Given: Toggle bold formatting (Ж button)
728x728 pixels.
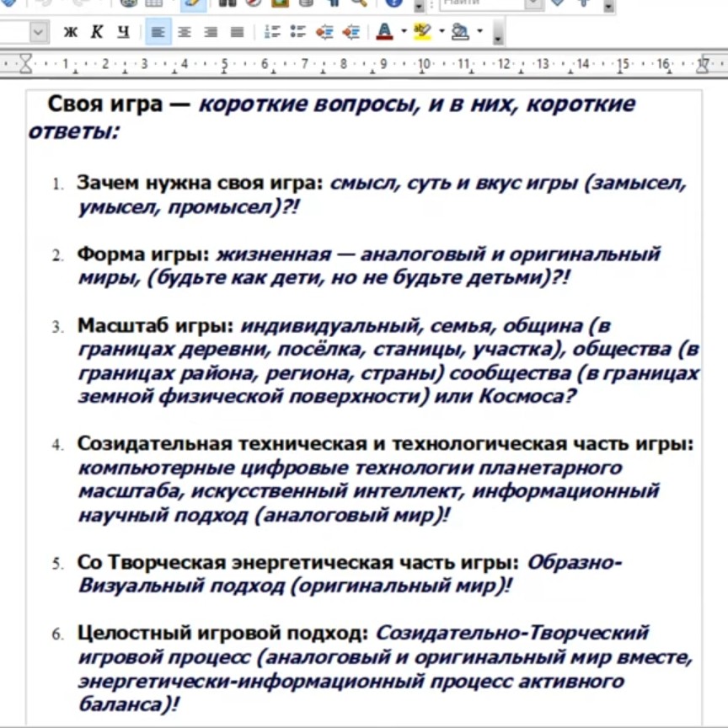Looking at the screenshot, I should [71, 31].
